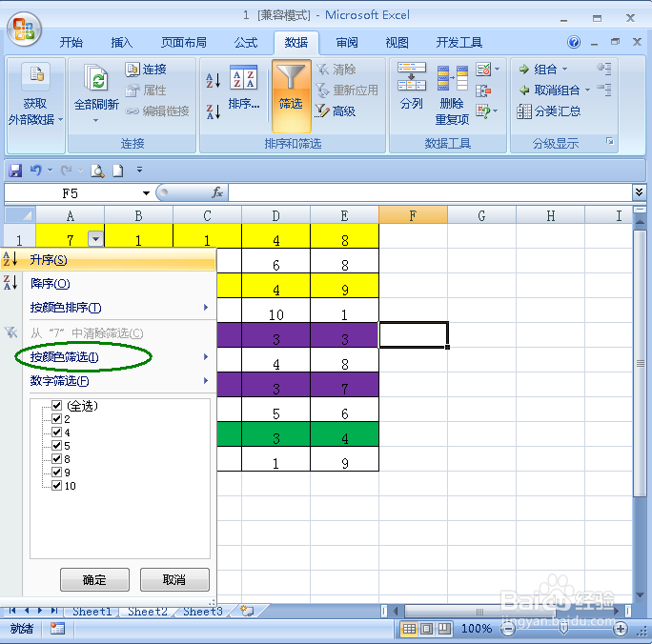The height and width of the screenshot is (644, 652).
Task: Switch to Page Layout view icon
Action: 427,629
